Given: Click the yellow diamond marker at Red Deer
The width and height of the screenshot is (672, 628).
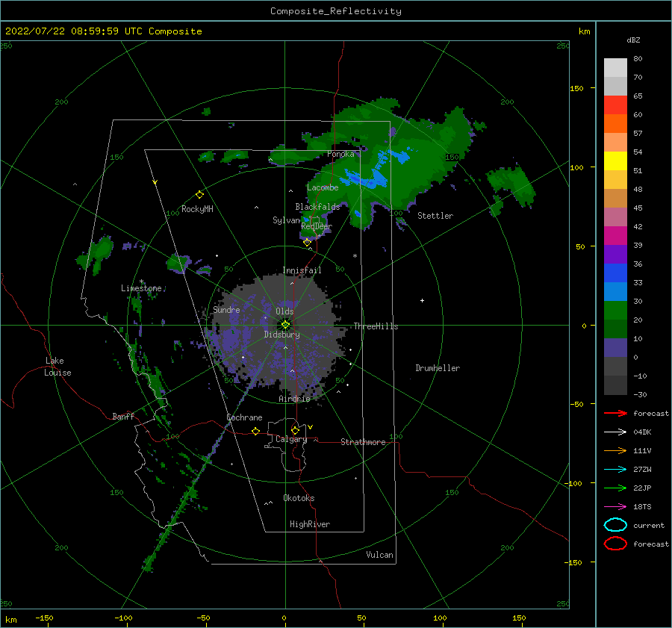Looking at the screenshot, I should click(x=307, y=243).
